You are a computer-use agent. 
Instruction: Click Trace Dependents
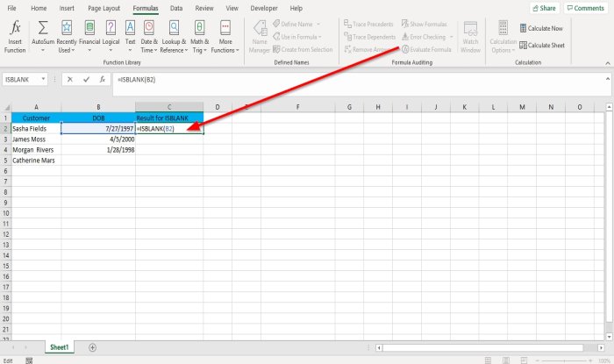tap(369, 37)
